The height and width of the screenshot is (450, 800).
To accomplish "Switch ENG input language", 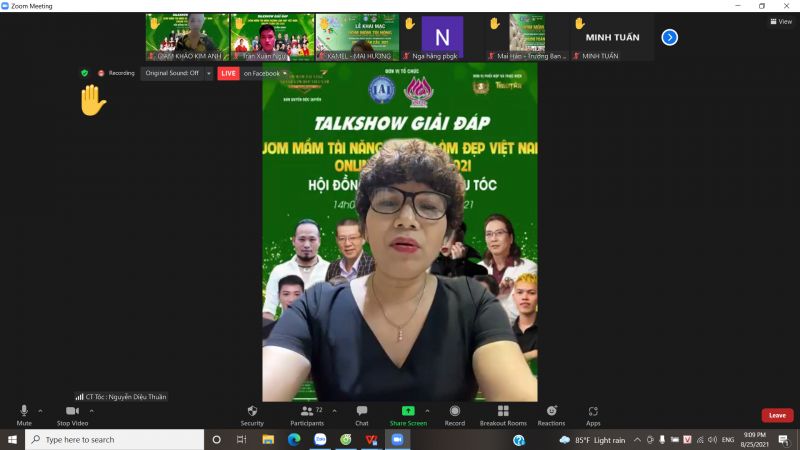I will [728, 440].
